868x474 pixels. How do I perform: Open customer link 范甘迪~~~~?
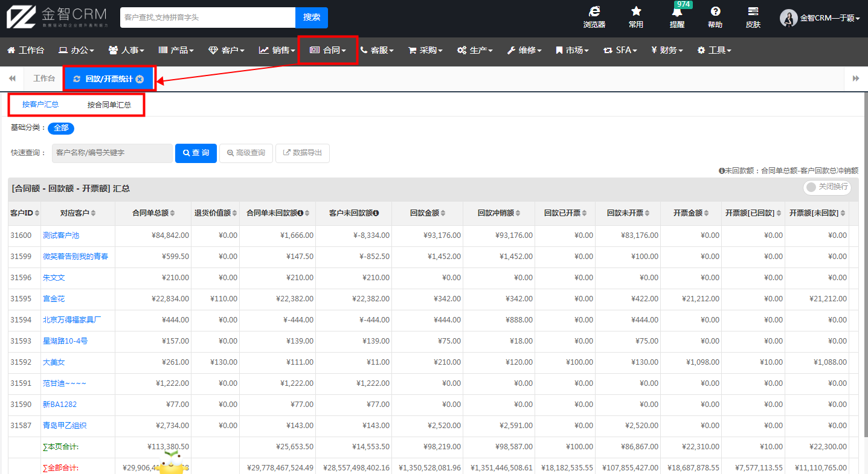pyautogui.click(x=65, y=383)
